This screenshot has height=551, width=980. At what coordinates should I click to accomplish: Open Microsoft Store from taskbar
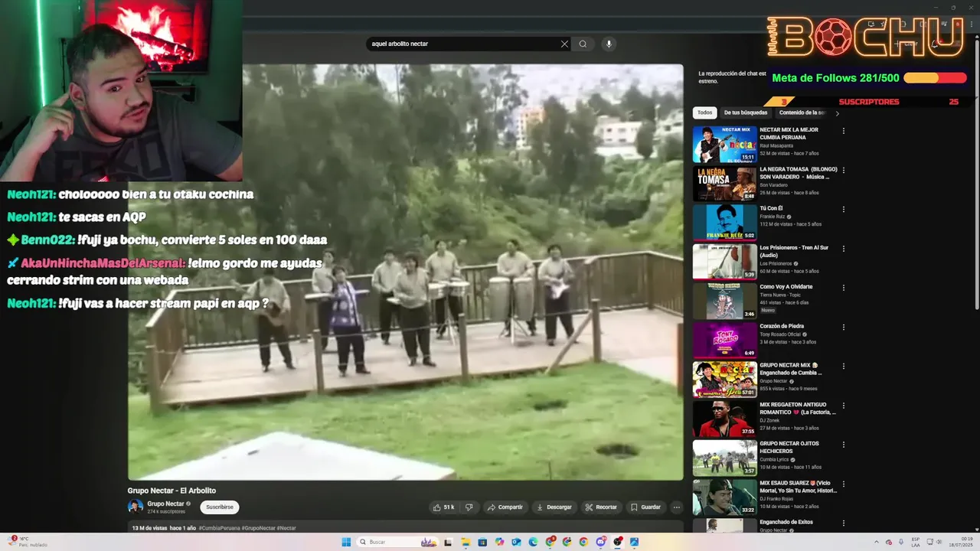[482, 542]
